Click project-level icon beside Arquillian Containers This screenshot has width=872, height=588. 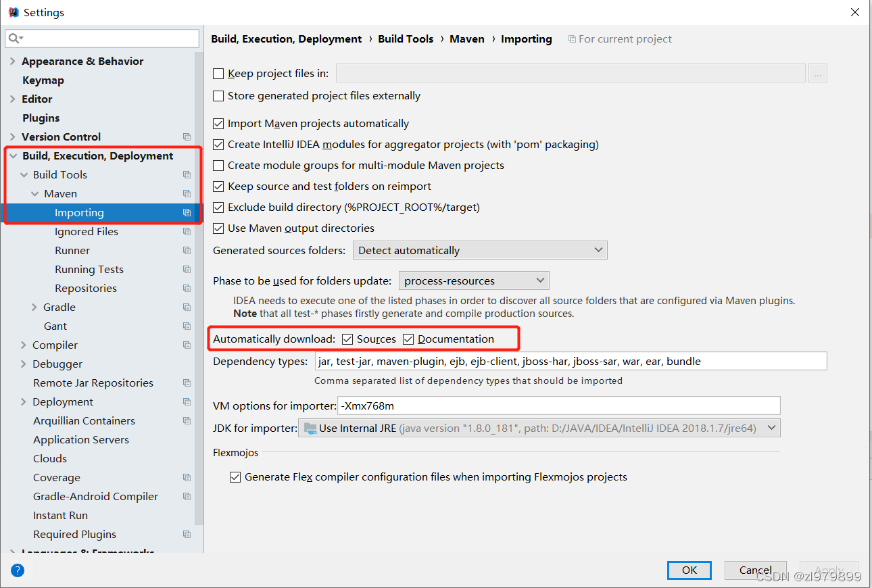pos(187,421)
